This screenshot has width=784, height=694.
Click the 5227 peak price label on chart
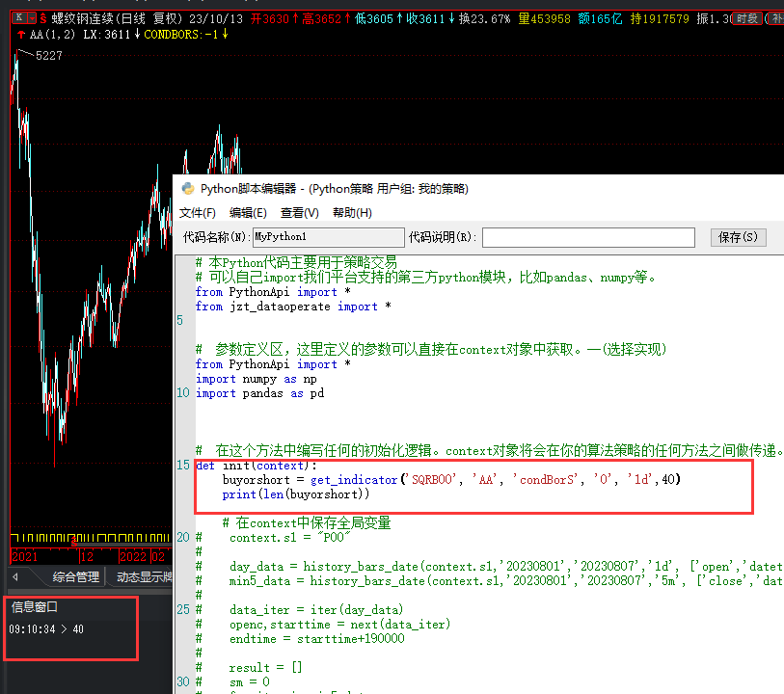(x=48, y=56)
